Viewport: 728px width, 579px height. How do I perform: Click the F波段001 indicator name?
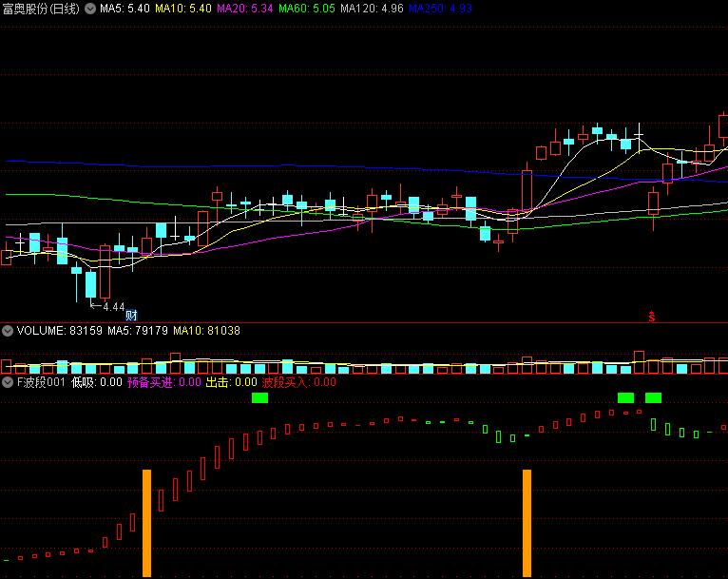41,382
